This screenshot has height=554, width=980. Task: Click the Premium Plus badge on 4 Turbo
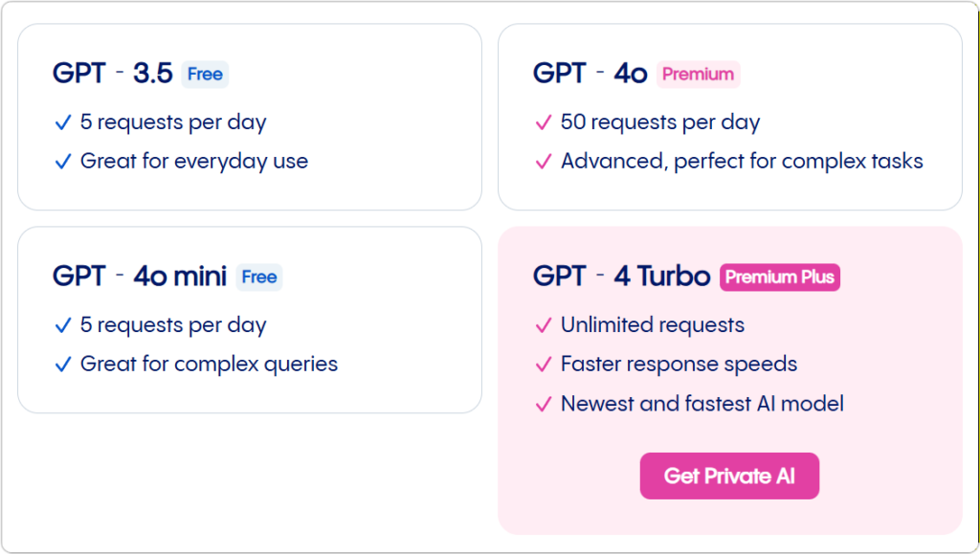pos(779,277)
